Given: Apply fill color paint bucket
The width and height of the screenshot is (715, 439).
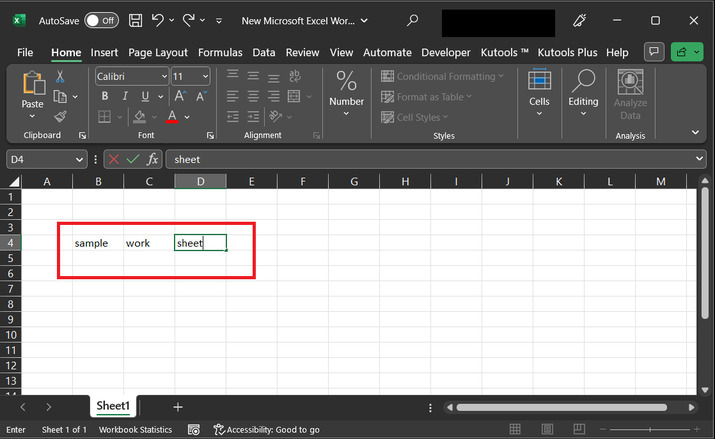Looking at the screenshot, I should coord(140,117).
